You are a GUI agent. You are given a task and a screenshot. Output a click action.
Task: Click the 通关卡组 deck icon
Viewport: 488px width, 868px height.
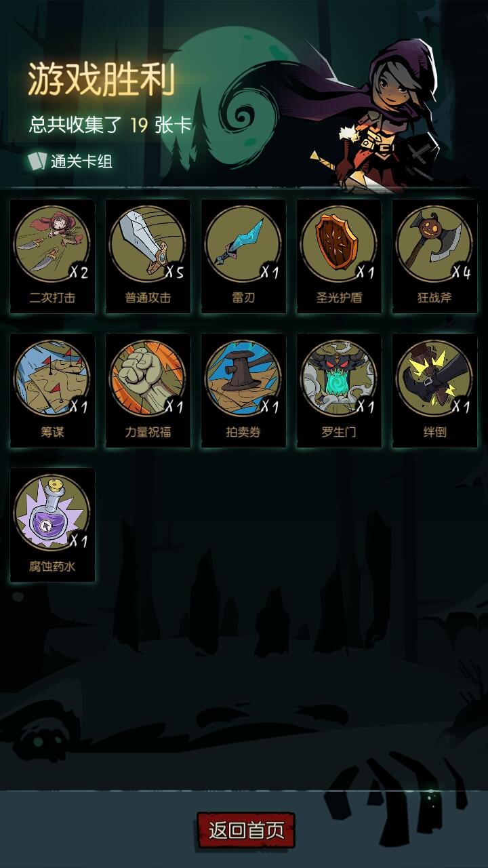point(37,161)
